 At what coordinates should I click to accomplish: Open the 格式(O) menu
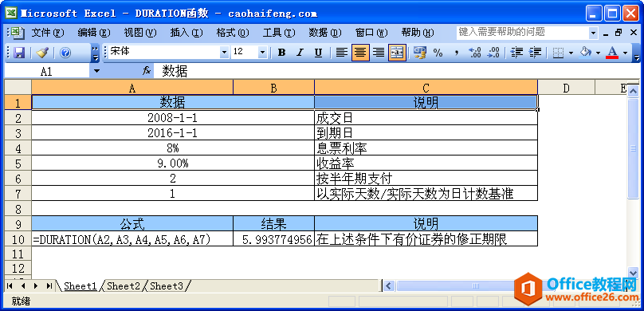(233, 33)
